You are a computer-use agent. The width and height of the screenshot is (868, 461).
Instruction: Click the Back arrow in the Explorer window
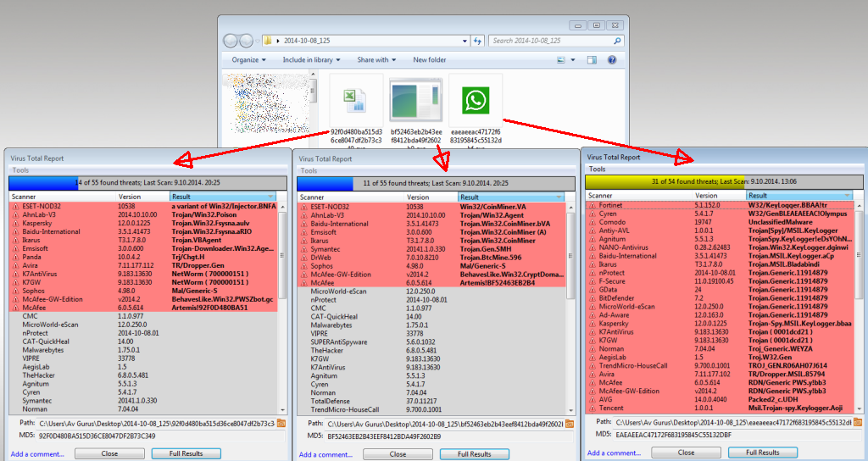[x=231, y=41]
